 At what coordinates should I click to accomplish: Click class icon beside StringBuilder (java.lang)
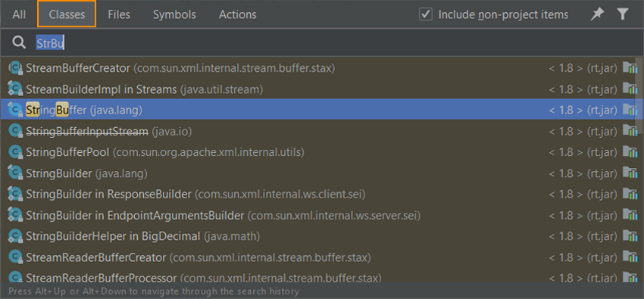(x=16, y=173)
